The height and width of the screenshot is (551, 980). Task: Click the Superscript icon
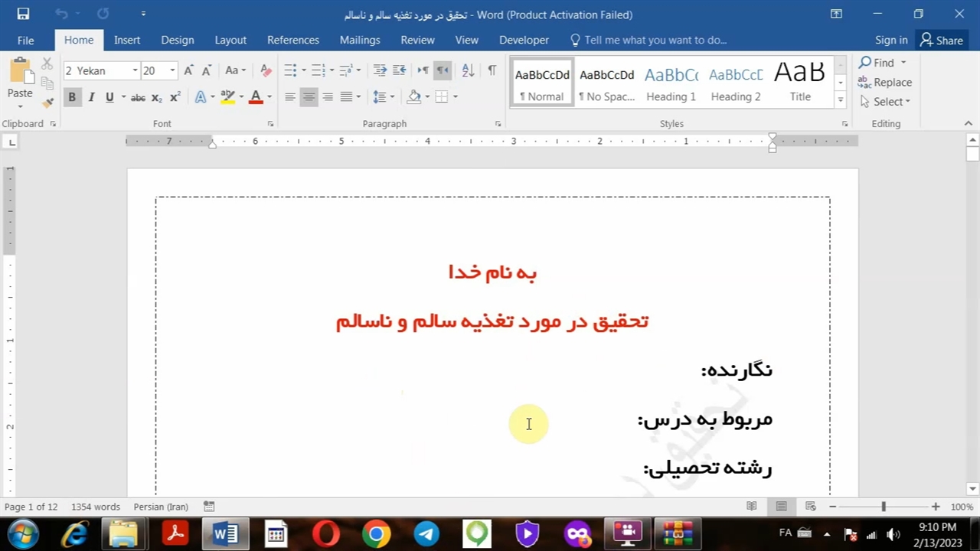click(x=175, y=97)
